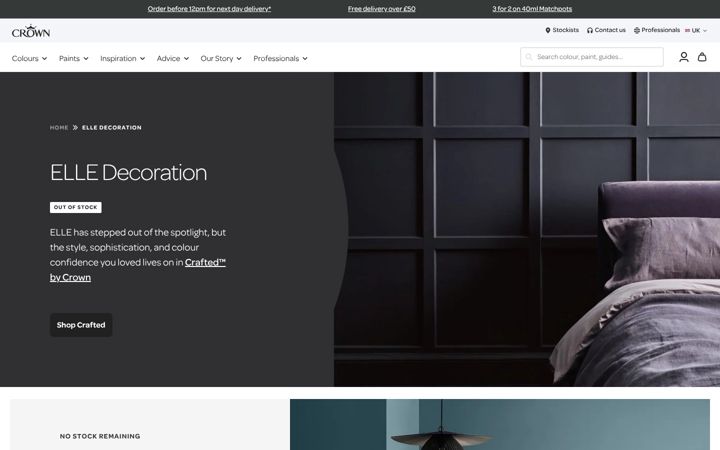Click the ELLE DECORATION breadcrumb text
The image size is (720, 450).
112,128
